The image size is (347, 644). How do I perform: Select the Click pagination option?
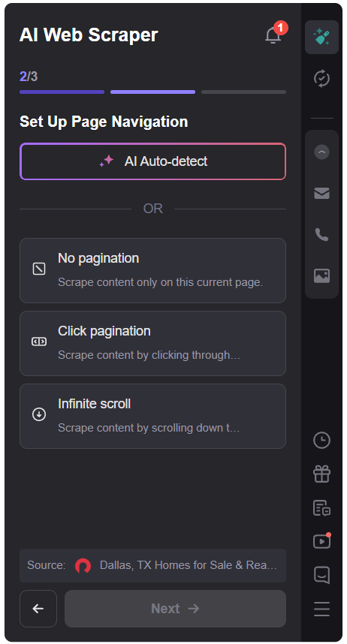tap(153, 343)
